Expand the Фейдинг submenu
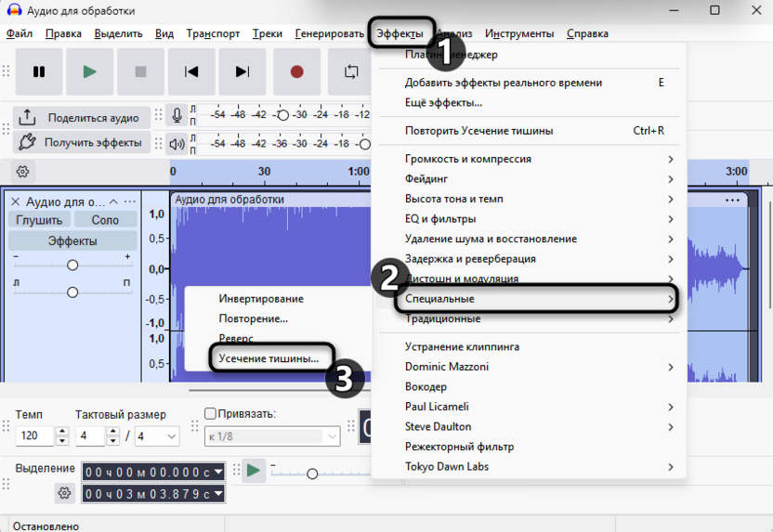The height and width of the screenshot is (532, 773). tap(529, 179)
